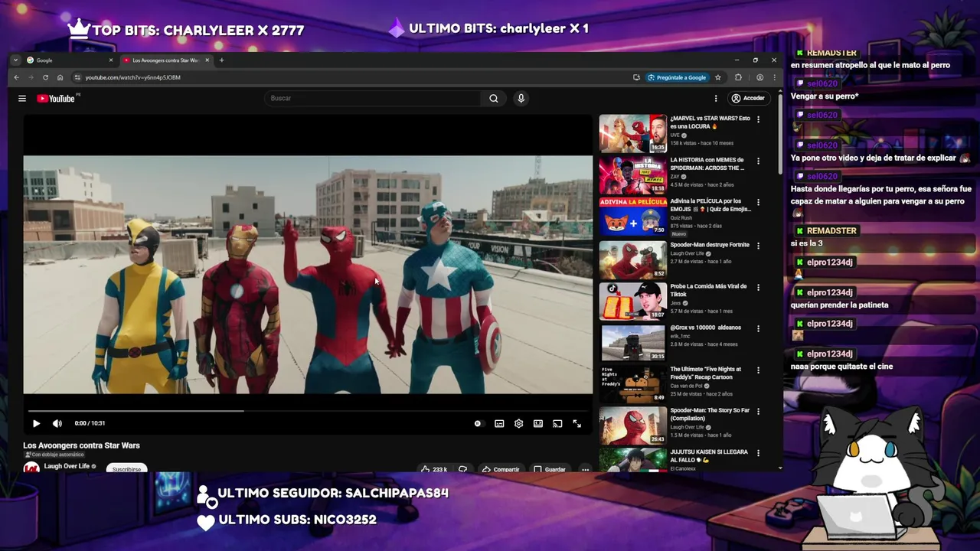Open the Laugh Over Life channel avatar
The image size is (980, 551).
[31, 468]
